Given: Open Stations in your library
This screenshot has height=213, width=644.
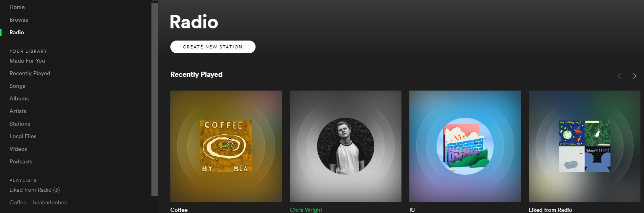Looking at the screenshot, I should coord(20,124).
